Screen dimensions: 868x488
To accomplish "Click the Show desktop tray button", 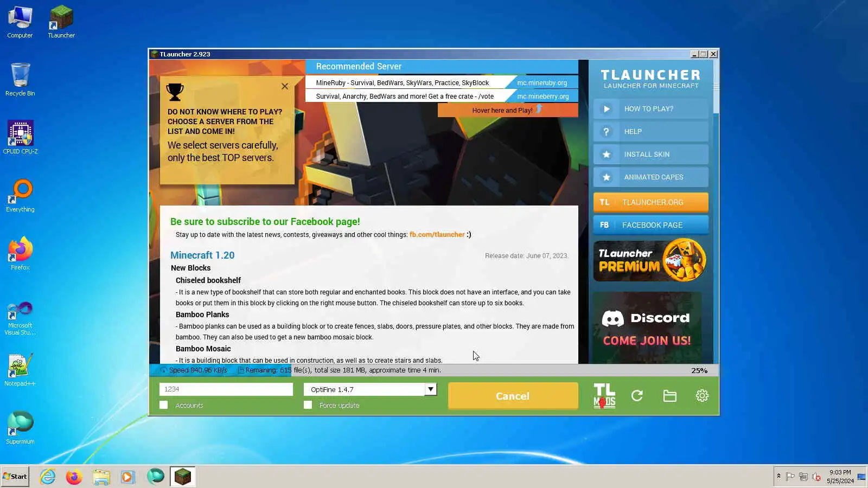I will tap(861, 477).
